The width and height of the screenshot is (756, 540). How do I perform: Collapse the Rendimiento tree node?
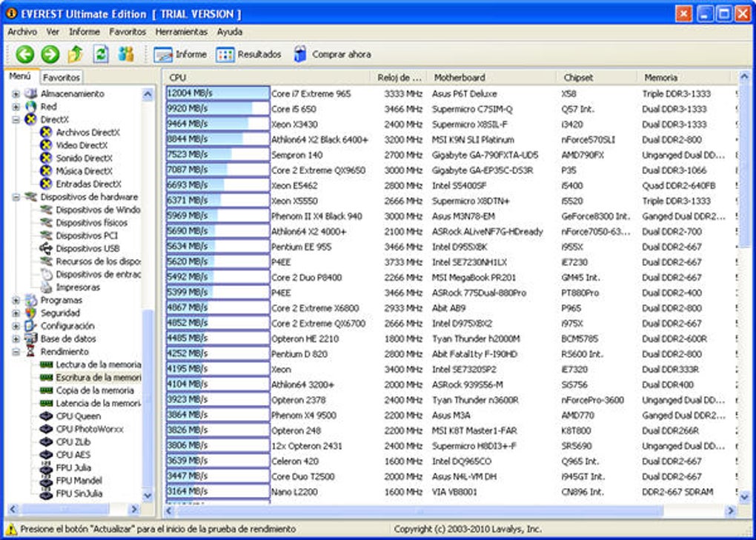(16, 352)
